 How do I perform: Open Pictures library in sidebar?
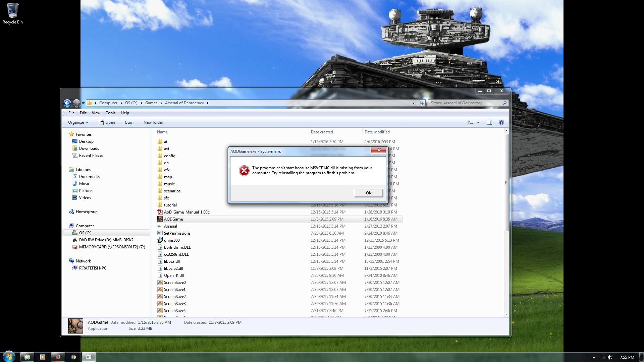point(86,191)
